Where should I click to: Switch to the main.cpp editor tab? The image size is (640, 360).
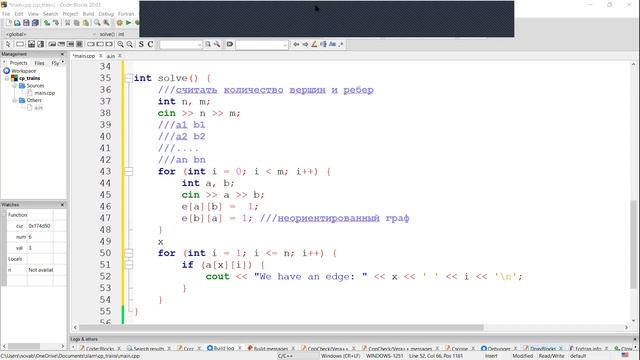[84, 56]
